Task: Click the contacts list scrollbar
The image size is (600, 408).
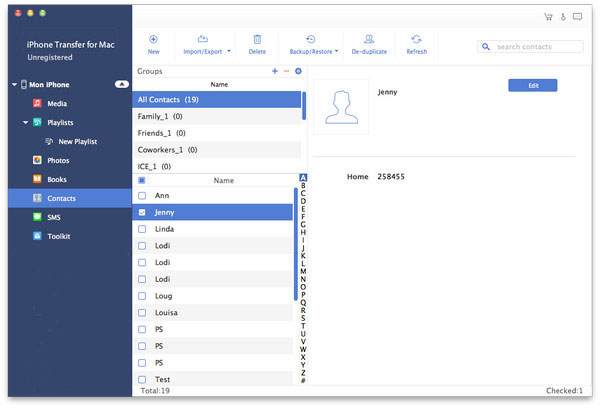Action: point(295,244)
